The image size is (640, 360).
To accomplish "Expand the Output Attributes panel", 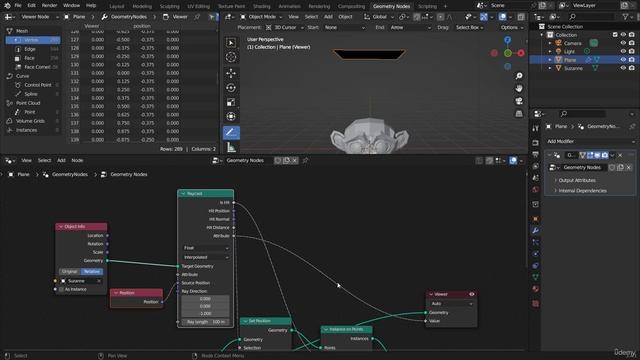I will [x=576, y=180].
